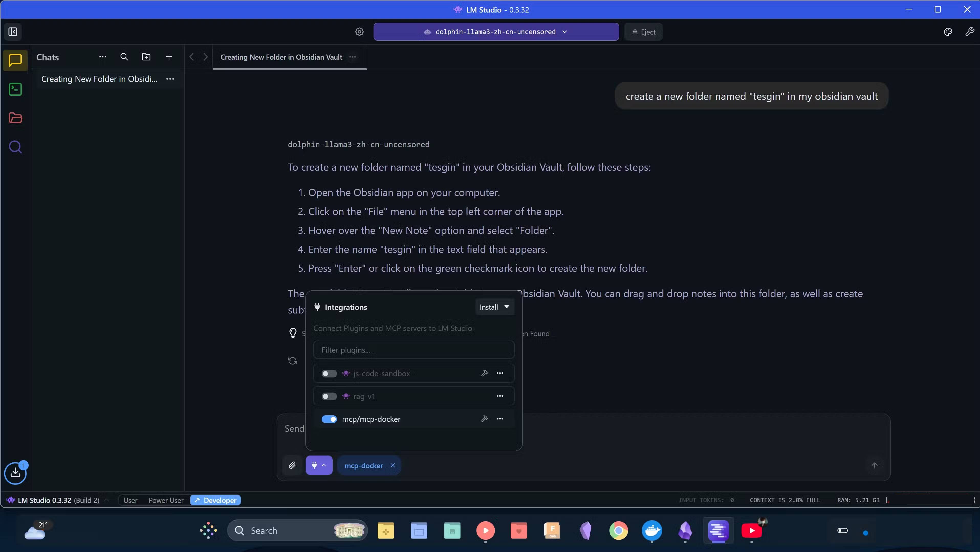The image size is (980, 552).
Task: Switch to the Creating New Folder tab
Action: pyautogui.click(x=281, y=57)
